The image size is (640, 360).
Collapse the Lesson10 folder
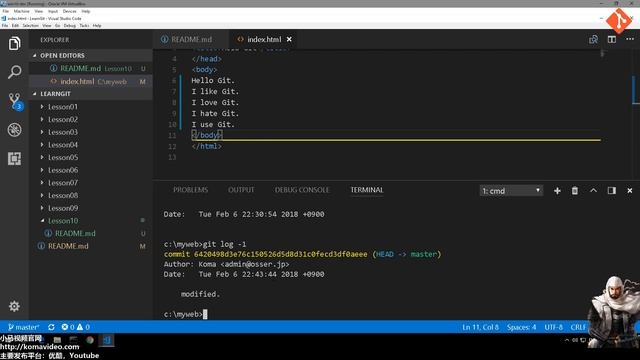62,221
